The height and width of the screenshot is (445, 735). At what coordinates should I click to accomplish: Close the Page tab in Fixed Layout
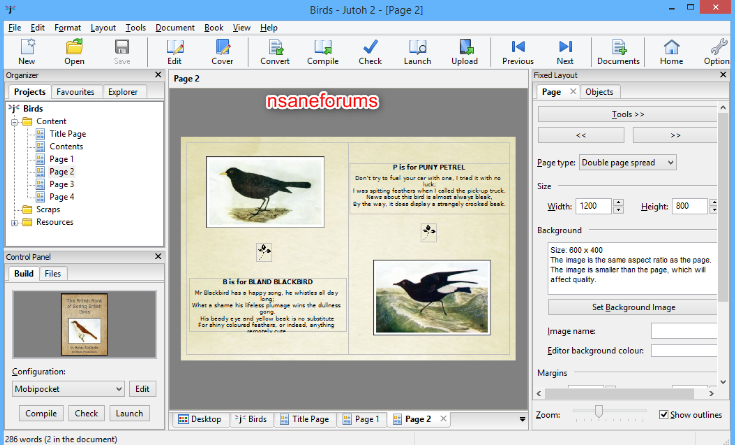(573, 91)
